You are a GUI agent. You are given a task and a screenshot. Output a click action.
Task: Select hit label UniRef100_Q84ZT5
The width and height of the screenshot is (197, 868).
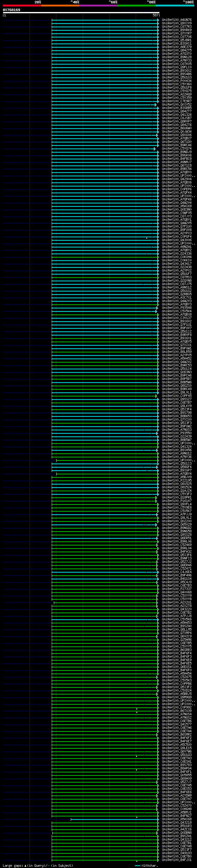pos(177,50)
